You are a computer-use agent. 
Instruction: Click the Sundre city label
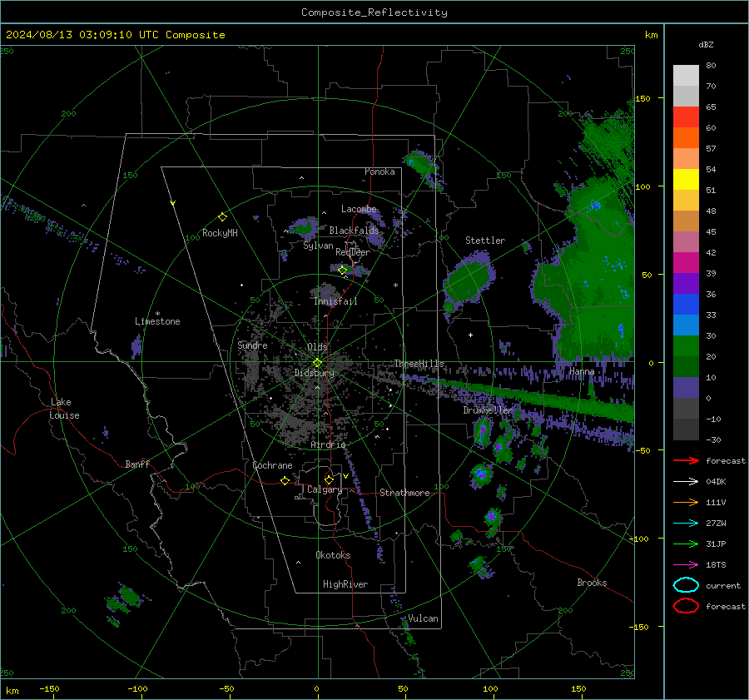click(x=252, y=345)
